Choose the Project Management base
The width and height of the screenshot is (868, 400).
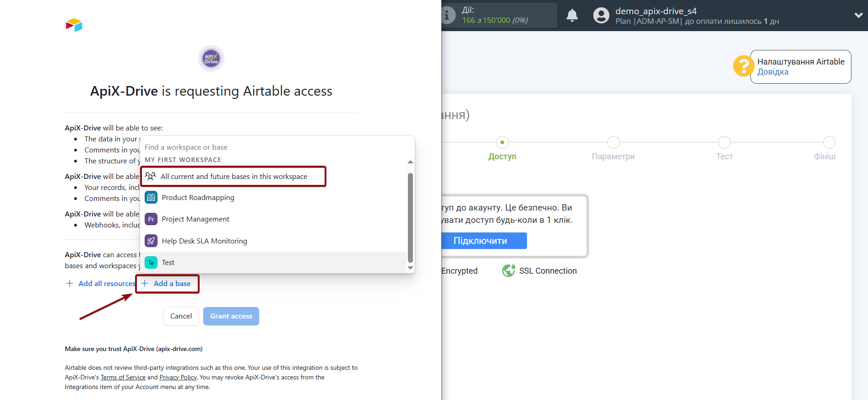273,219
